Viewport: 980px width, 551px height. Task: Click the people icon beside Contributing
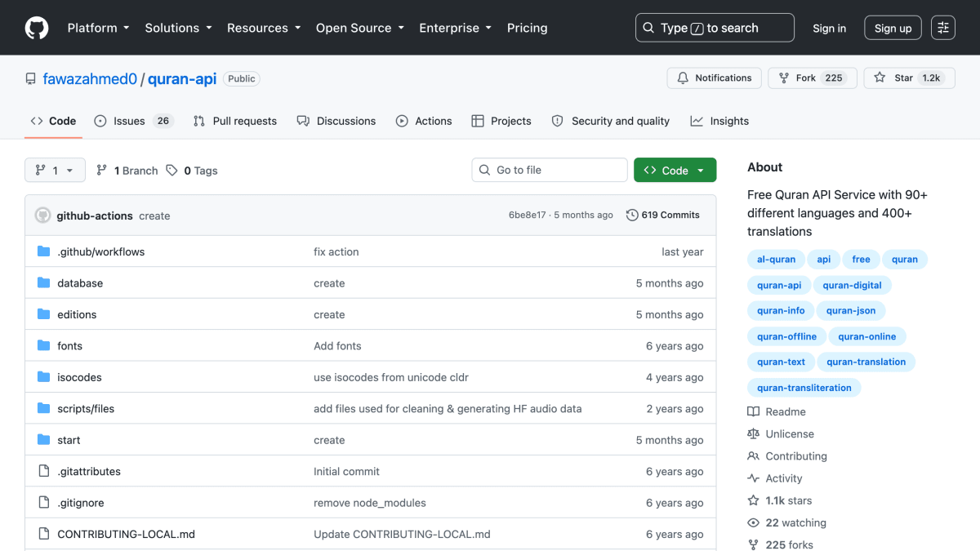[x=754, y=456]
